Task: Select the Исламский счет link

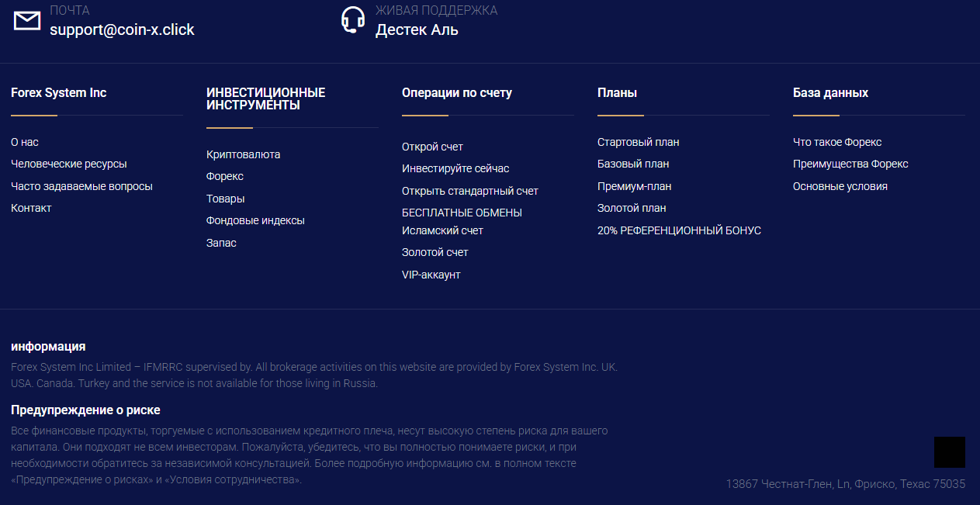Action: 442,230
